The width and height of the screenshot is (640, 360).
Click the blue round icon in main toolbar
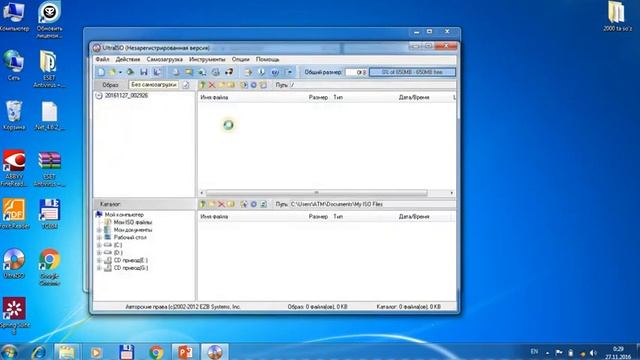[275, 72]
